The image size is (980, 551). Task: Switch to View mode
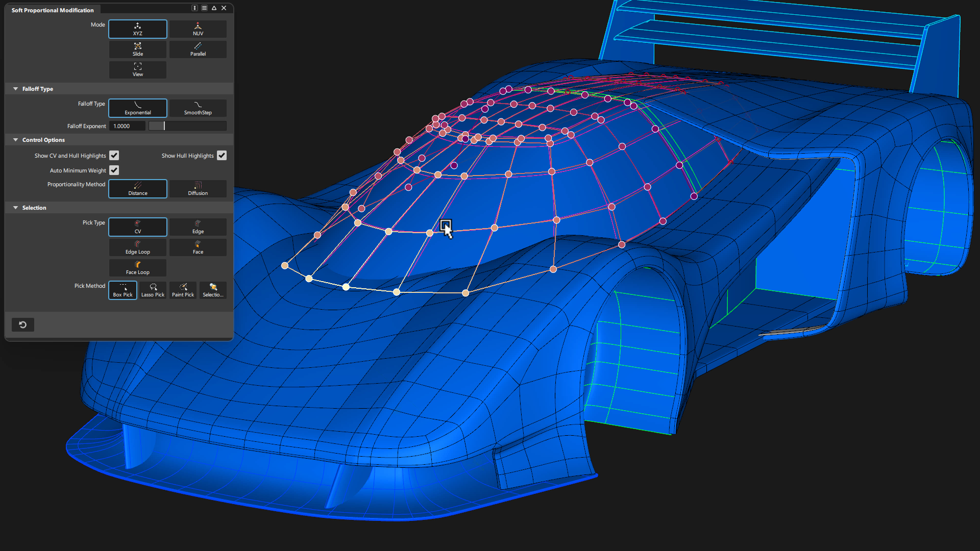[x=137, y=70]
